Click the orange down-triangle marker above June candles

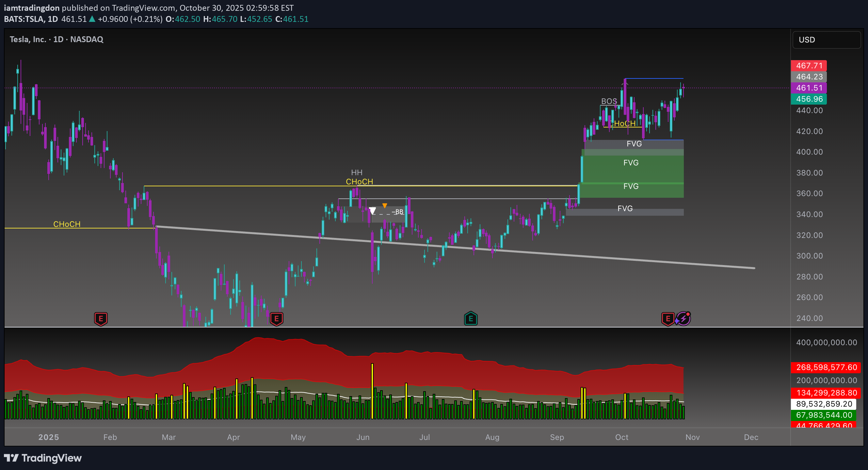[x=384, y=205]
